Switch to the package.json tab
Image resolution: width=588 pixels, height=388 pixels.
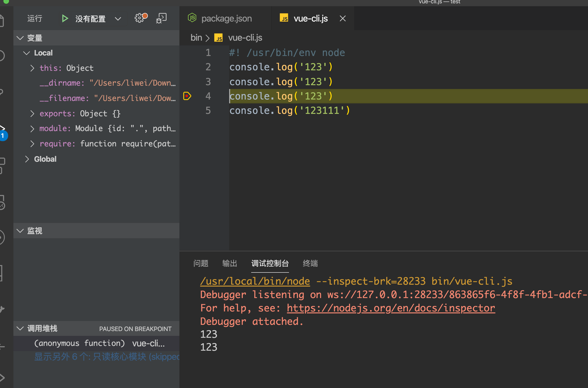coord(225,18)
